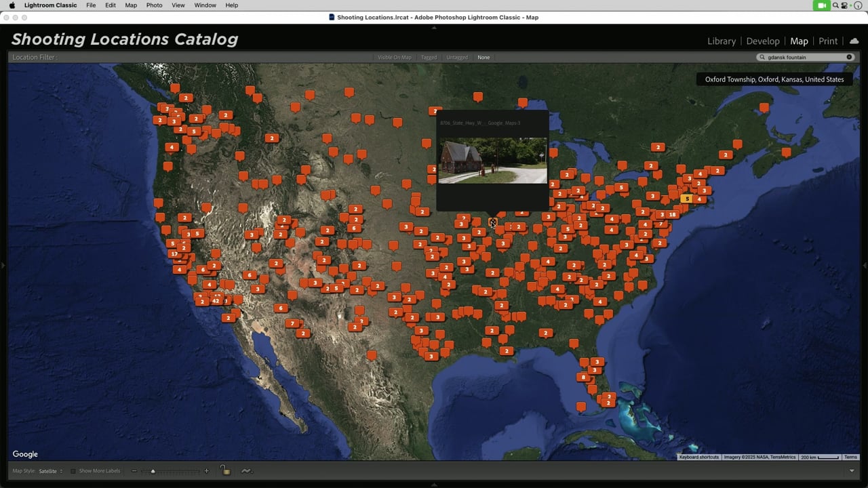Select the map cluster pin marked 18
The image size is (868, 488).
tap(672, 215)
